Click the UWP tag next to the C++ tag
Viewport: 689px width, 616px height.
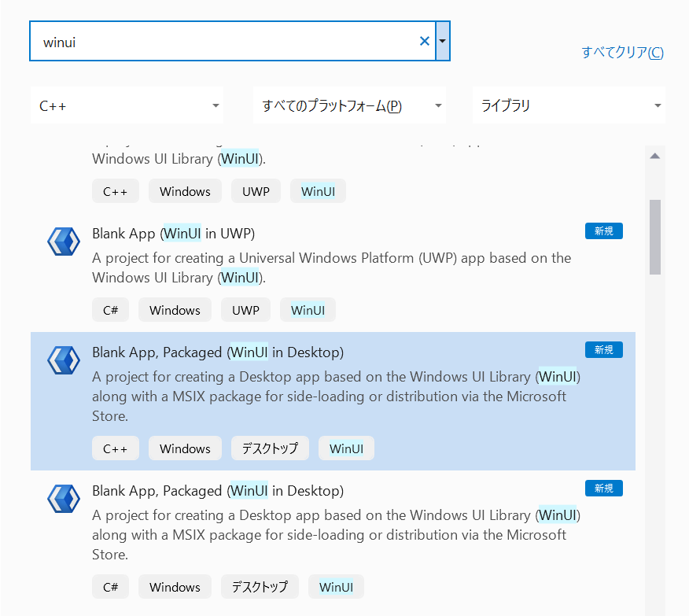click(256, 191)
